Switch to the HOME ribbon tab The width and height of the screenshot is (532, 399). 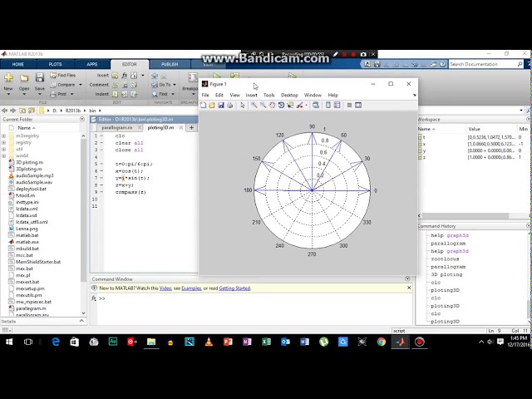(x=18, y=64)
